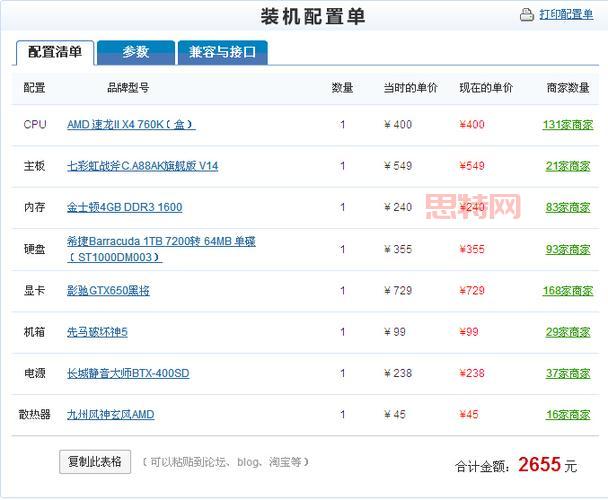View the 131家商家 sellers for the CPU

tap(567, 125)
